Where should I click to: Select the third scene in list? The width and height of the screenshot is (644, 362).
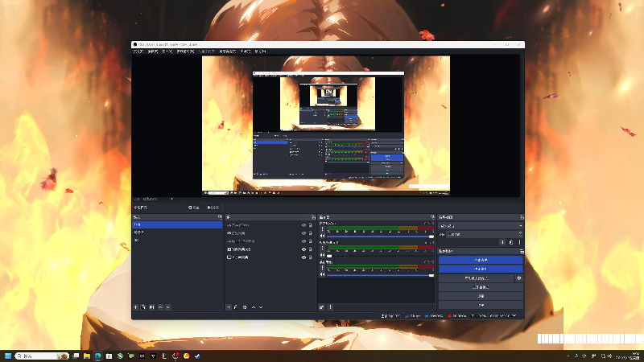tap(177, 240)
